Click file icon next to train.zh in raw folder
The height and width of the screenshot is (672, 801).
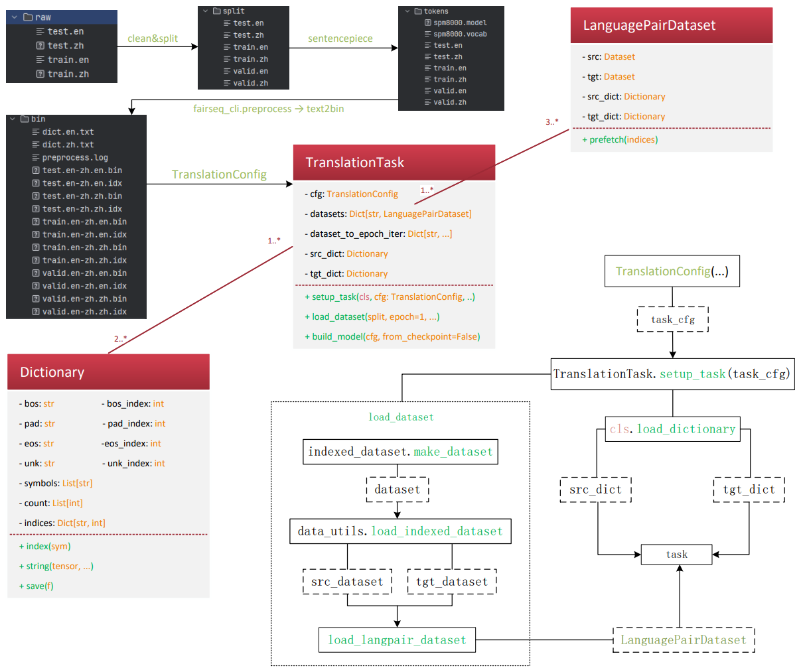(40, 74)
